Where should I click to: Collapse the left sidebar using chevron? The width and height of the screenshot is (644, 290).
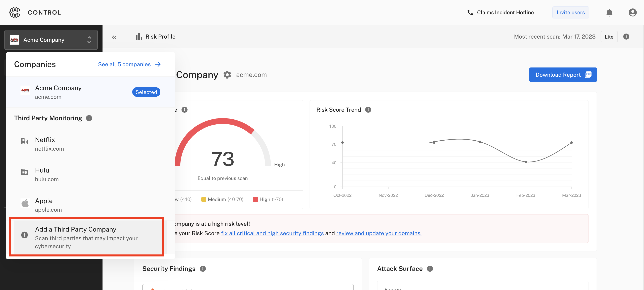pyautogui.click(x=114, y=37)
